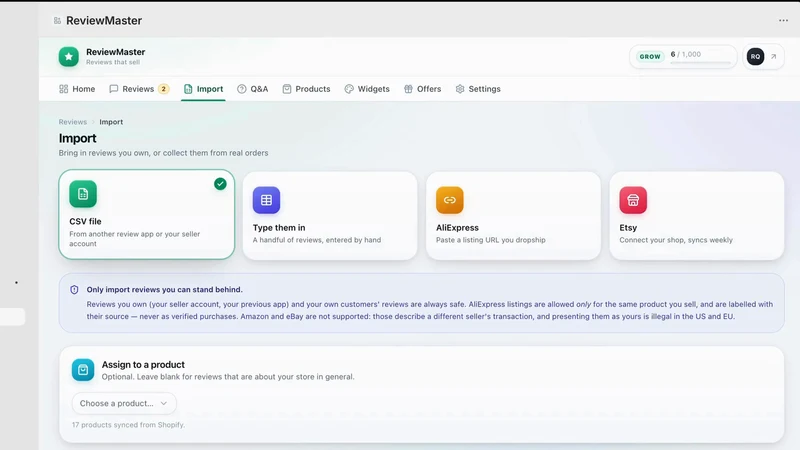Switch to the Q&A tab

coord(253,89)
